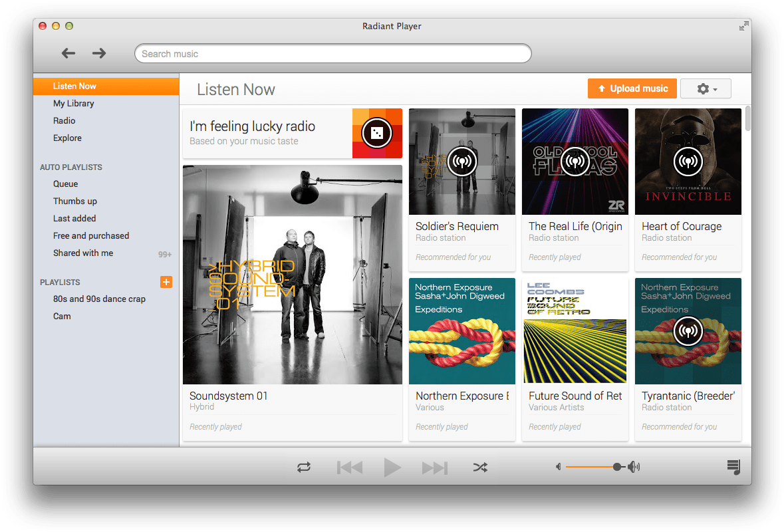784x532 pixels.
Task: Click Soldier's Requiem title text
Action: (x=457, y=227)
